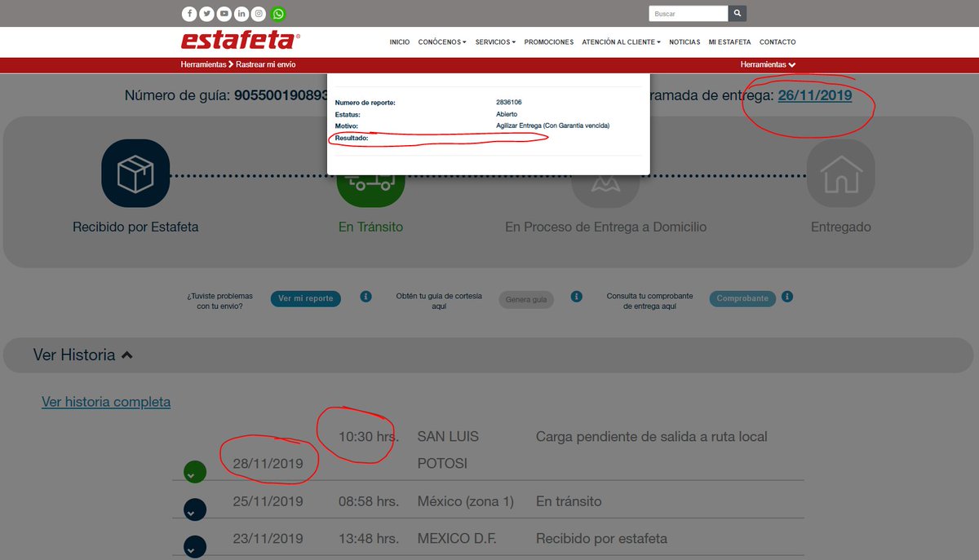Open the LinkedIn social icon
This screenshot has width=979, height=560.
point(242,14)
